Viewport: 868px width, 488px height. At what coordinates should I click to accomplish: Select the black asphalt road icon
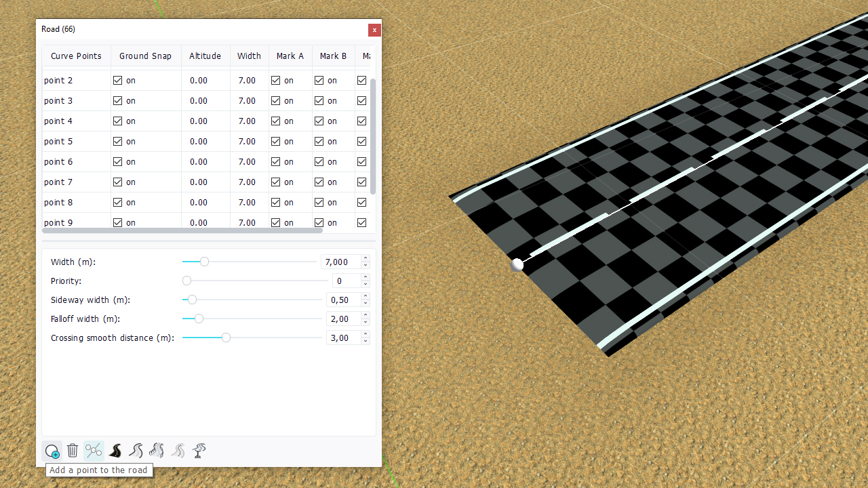click(115, 451)
